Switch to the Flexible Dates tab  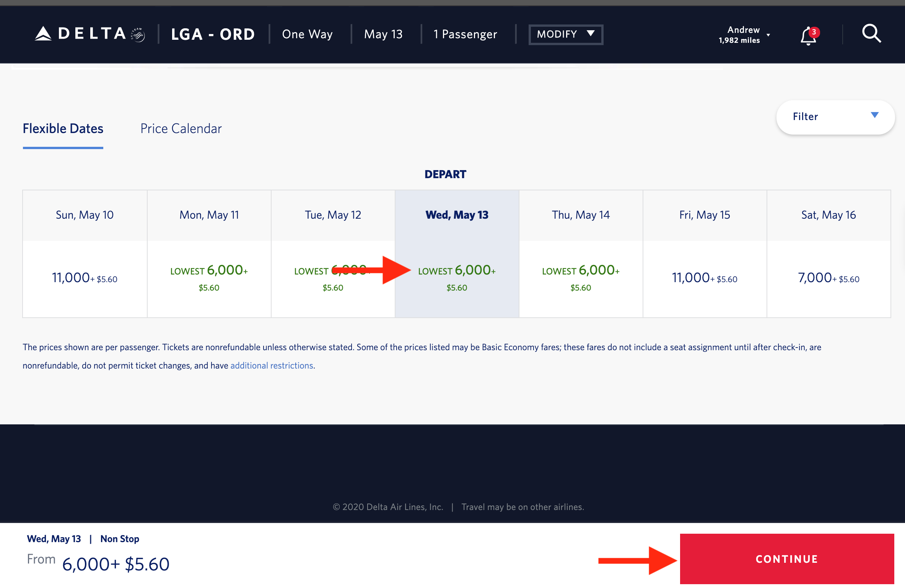coord(63,128)
